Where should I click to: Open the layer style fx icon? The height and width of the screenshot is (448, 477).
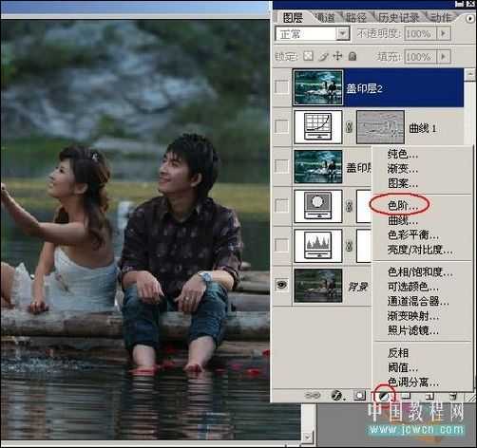pos(337,396)
